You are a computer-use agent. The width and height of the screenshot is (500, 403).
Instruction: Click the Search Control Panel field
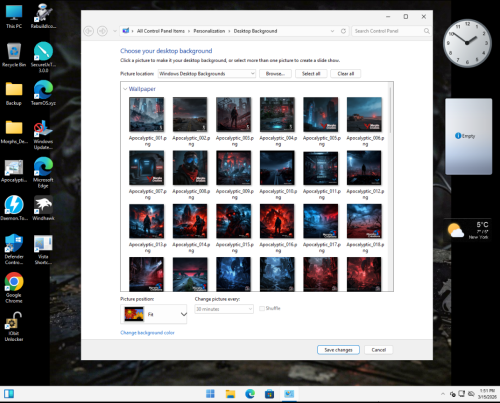coord(388,31)
